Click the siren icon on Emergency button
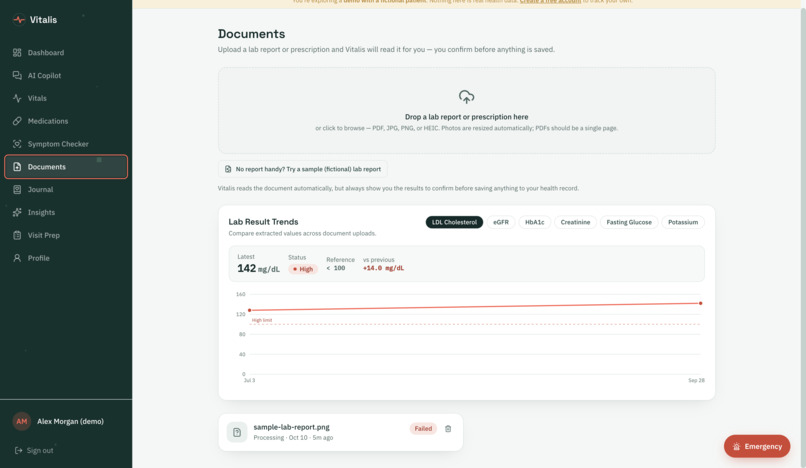This screenshot has height=468, width=806. pyautogui.click(x=736, y=446)
